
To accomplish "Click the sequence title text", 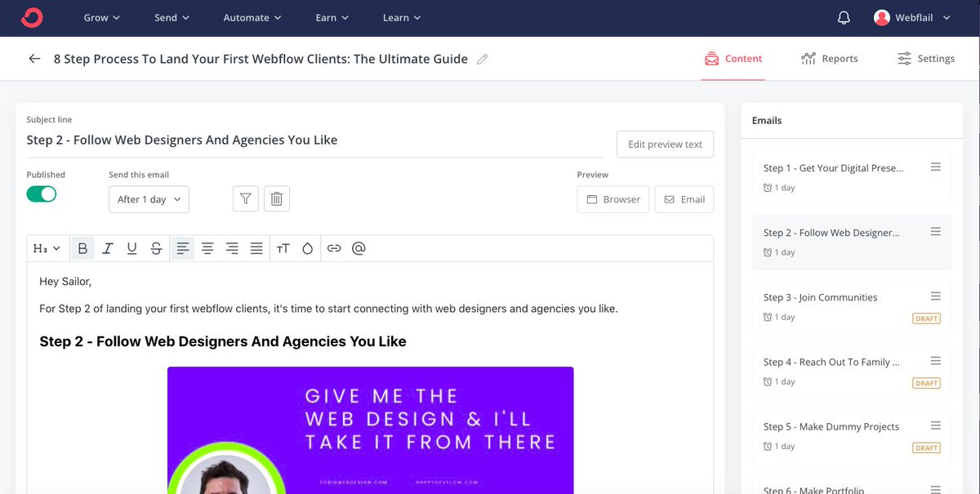I will tap(261, 59).
